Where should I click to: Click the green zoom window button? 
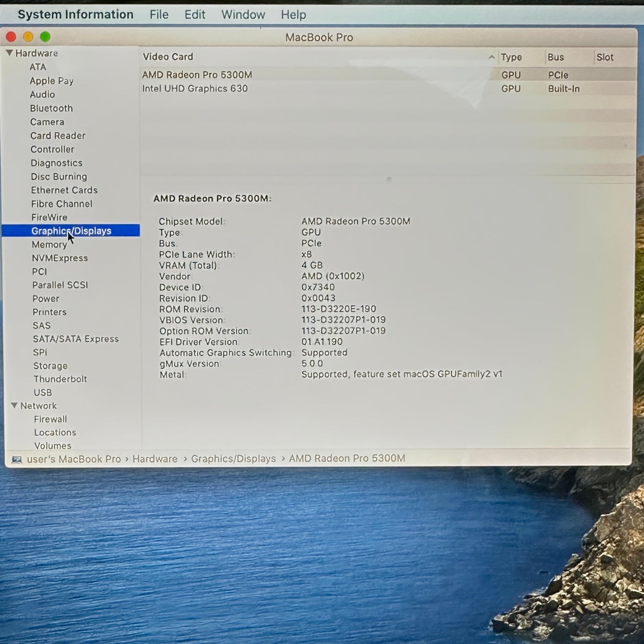click(x=45, y=37)
